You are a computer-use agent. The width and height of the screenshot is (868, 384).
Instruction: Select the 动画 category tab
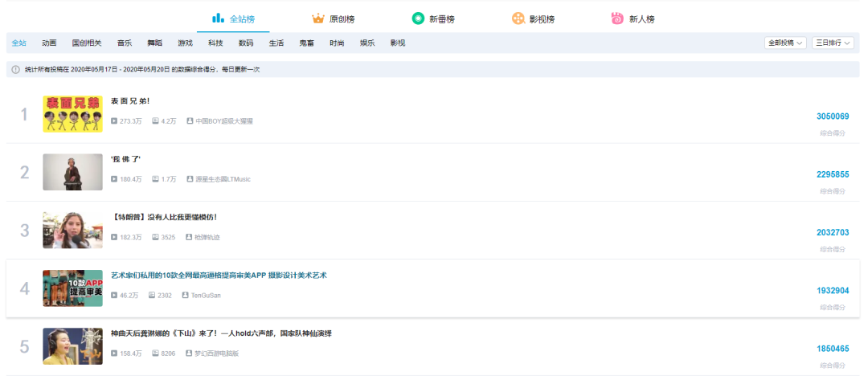49,43
